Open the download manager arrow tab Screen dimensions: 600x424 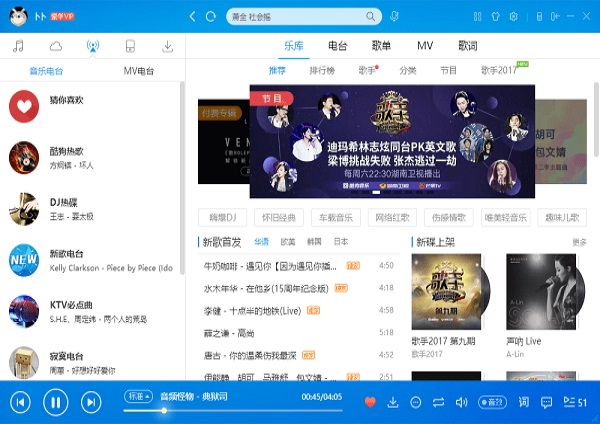[167, 46]
